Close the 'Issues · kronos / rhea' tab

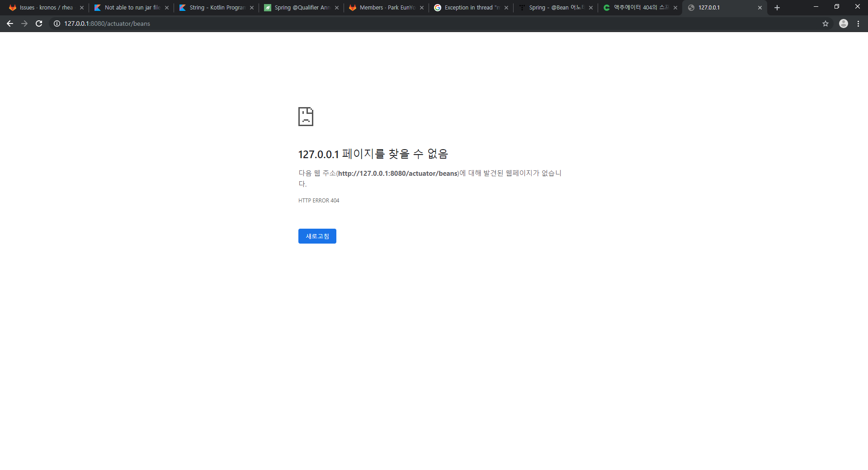coord(82,8)
